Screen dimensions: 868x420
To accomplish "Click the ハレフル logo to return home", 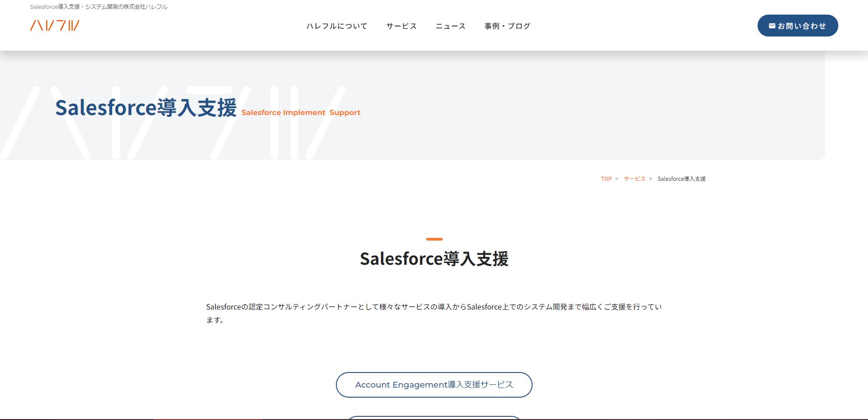I will 53,26.
